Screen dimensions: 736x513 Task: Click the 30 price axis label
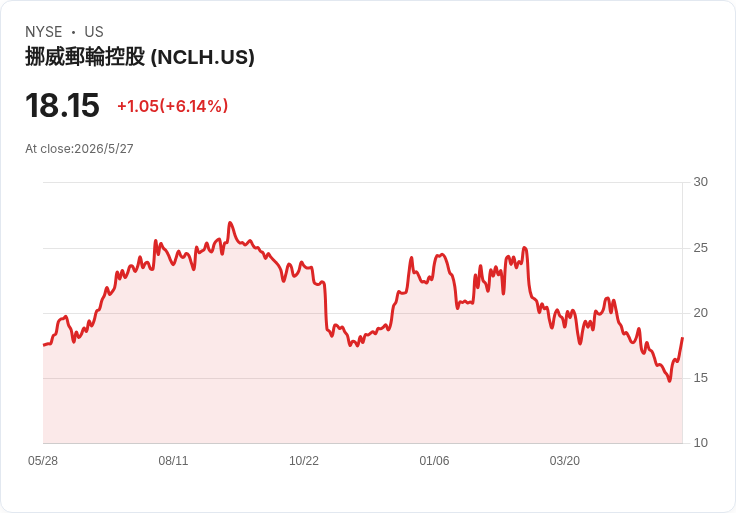click(700, 182)
